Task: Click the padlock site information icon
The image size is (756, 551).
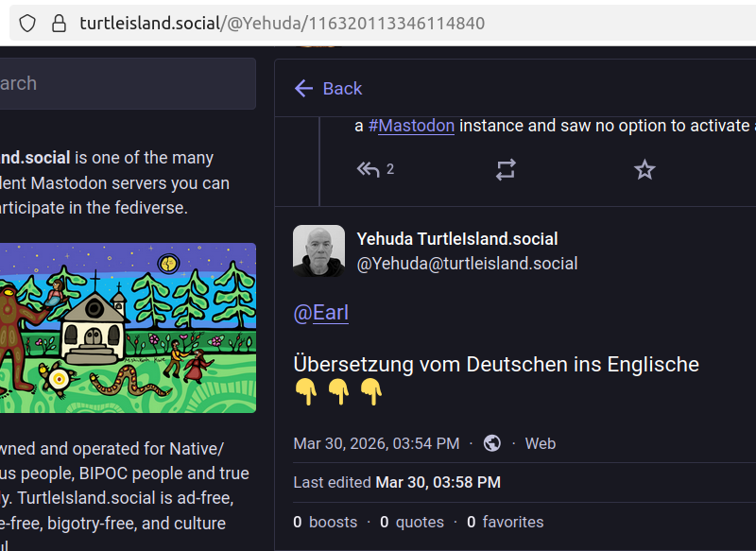Action: (59, 23)
